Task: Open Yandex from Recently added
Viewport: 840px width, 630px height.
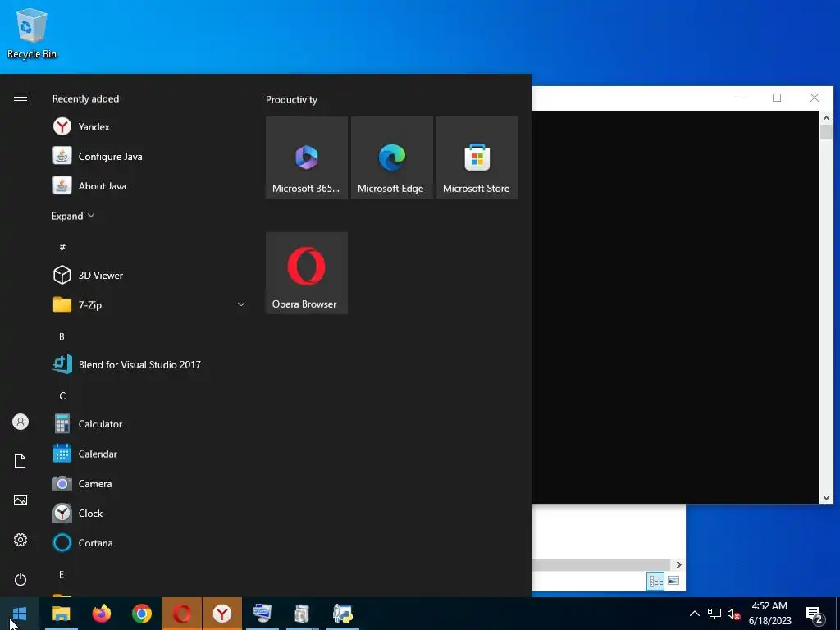Action: pos(148,127)
